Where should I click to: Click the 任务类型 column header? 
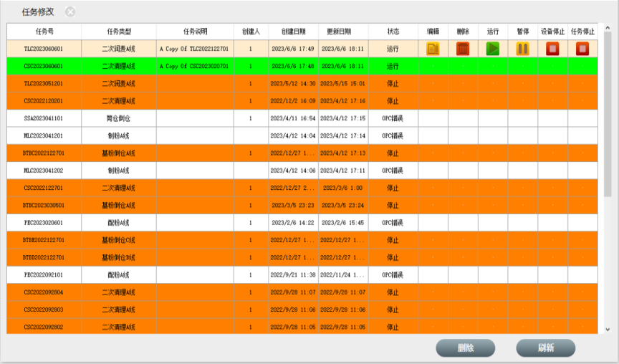119,32
